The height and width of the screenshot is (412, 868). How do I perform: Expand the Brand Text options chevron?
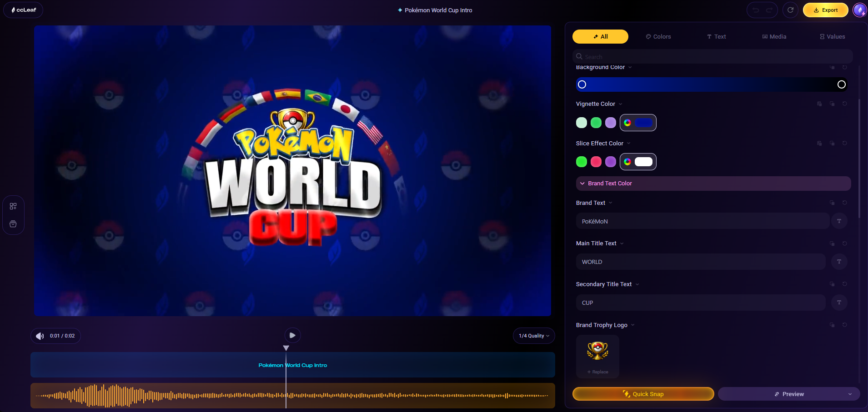[611, 203]
